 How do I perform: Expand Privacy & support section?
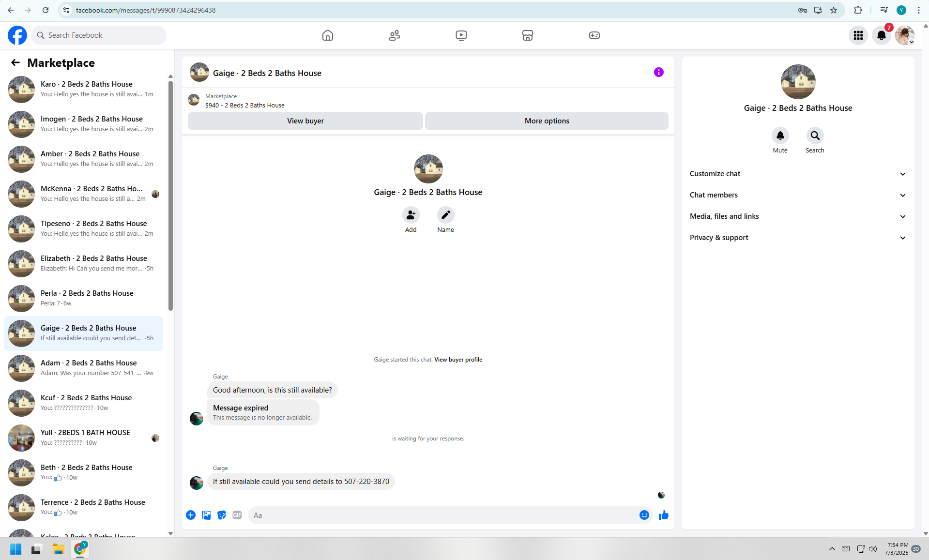[x=798, y=238]
